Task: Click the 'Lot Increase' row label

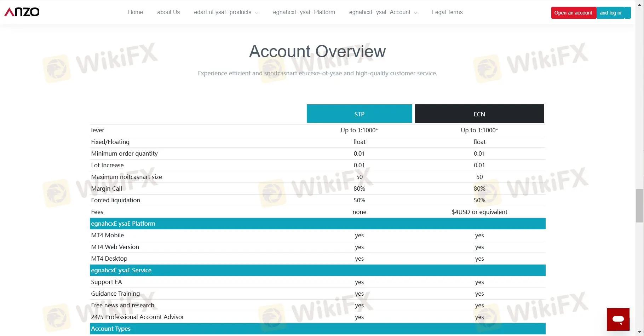Action: (108, 165)
